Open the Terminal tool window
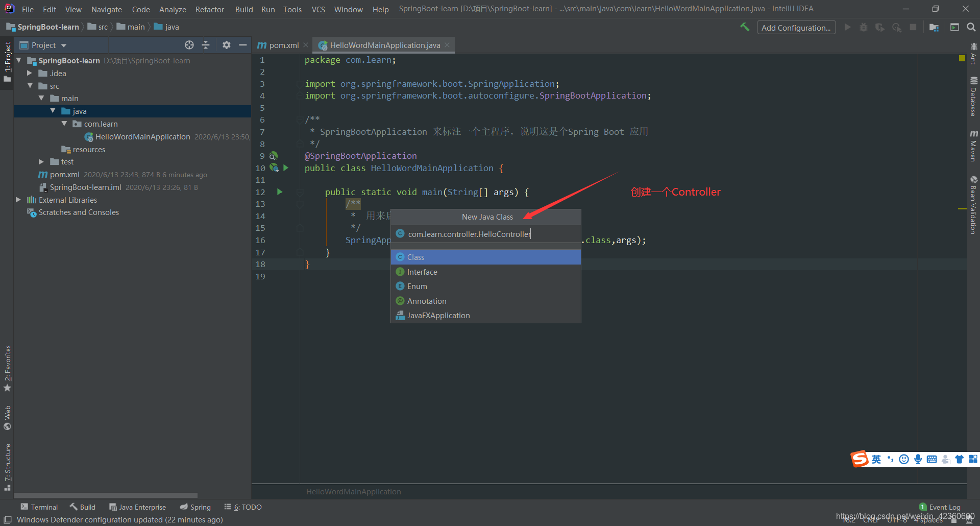The image size is (980, 526). tap(39, 507)
